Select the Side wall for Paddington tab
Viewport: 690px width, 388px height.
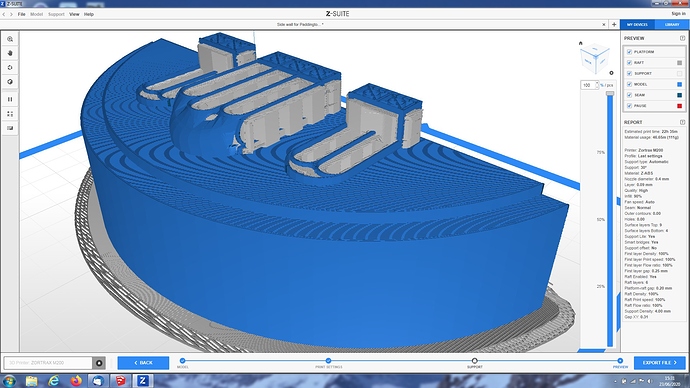[300, 25]
